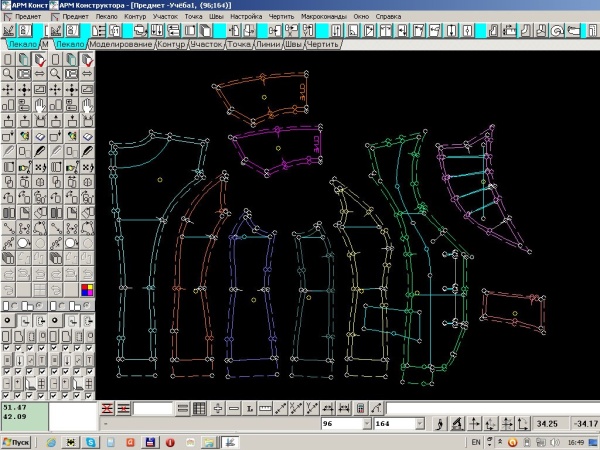Switch to the Точка tab
Screen dimensions: 600x450
pos(239,44)
